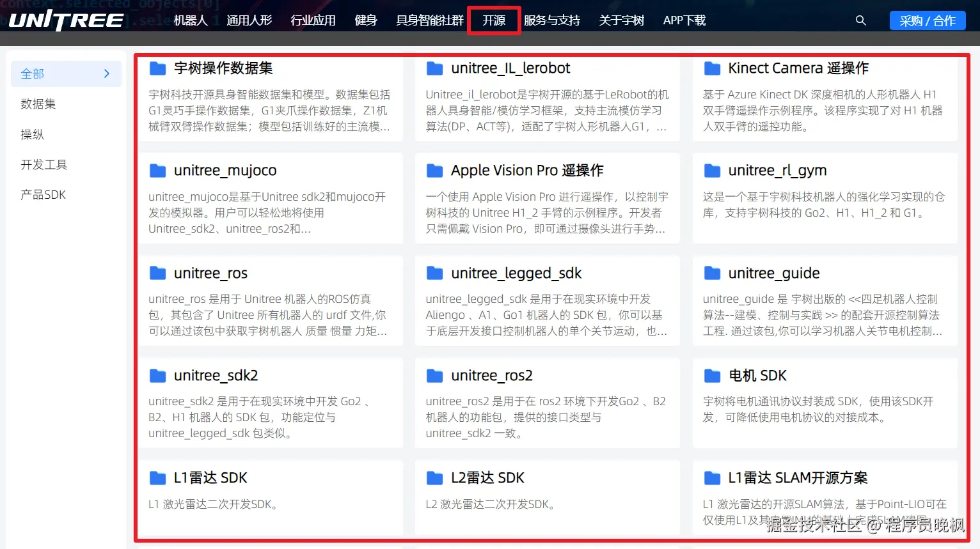Open the search icon in the top bar
Image resolution: width=980 pixels, height=549 pixels.
point(860,20)
